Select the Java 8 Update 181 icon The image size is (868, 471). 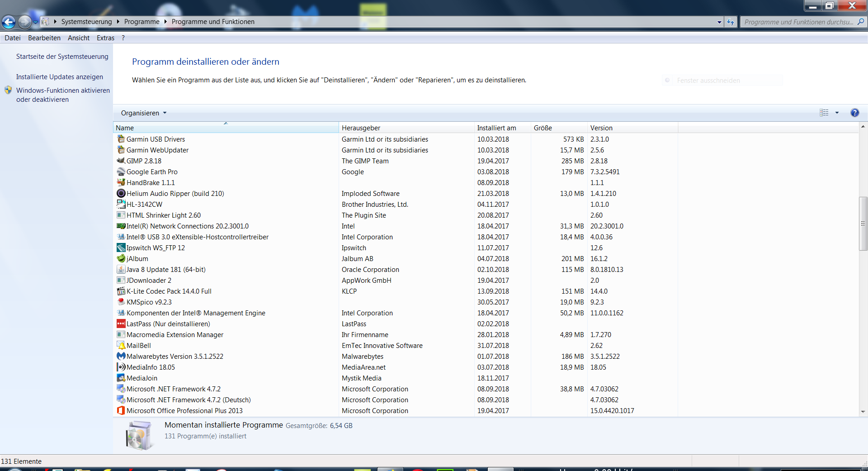(x=121, y=269)
